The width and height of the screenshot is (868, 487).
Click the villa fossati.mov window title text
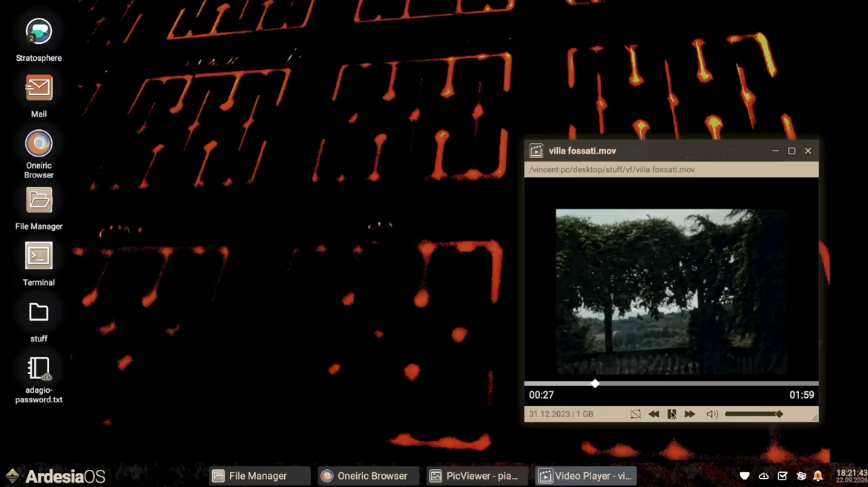tap(582, 151)
